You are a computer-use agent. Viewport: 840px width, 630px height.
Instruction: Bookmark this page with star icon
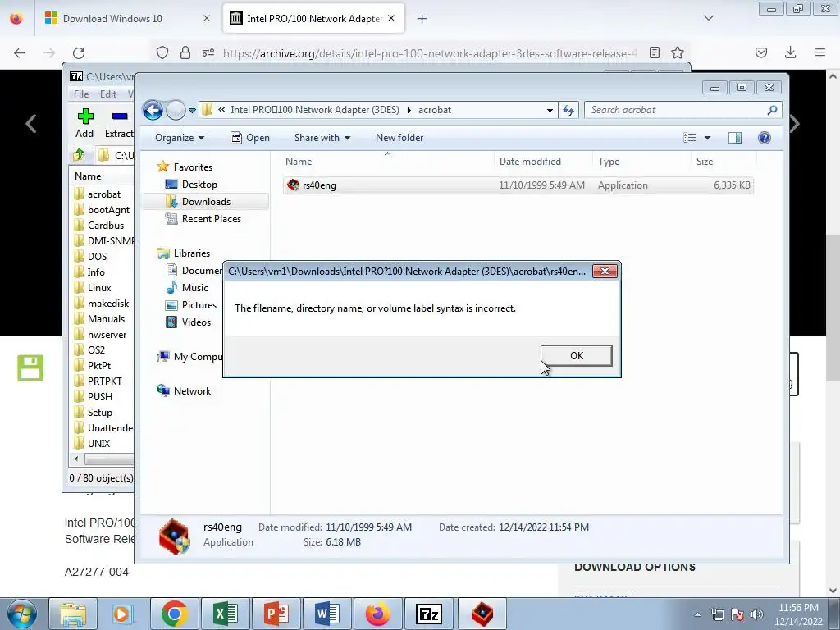(678, 52)
